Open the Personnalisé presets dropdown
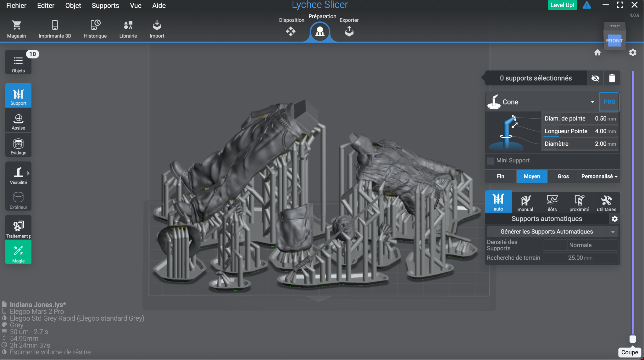 (x=599, y=176)
